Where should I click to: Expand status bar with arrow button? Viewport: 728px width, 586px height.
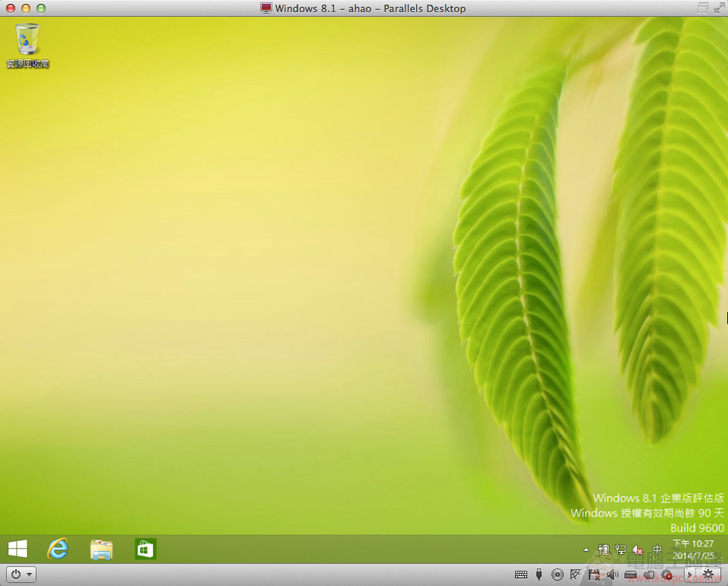(689, 575)
